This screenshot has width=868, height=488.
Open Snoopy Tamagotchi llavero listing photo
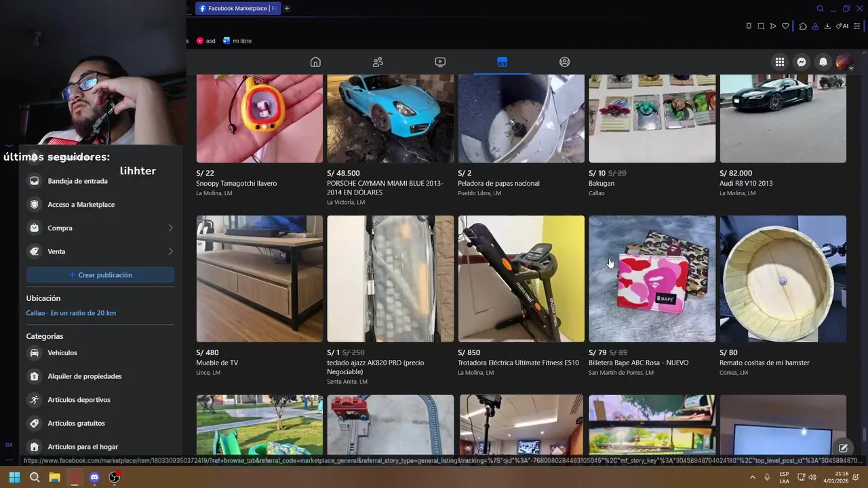(x=260, y=119)
